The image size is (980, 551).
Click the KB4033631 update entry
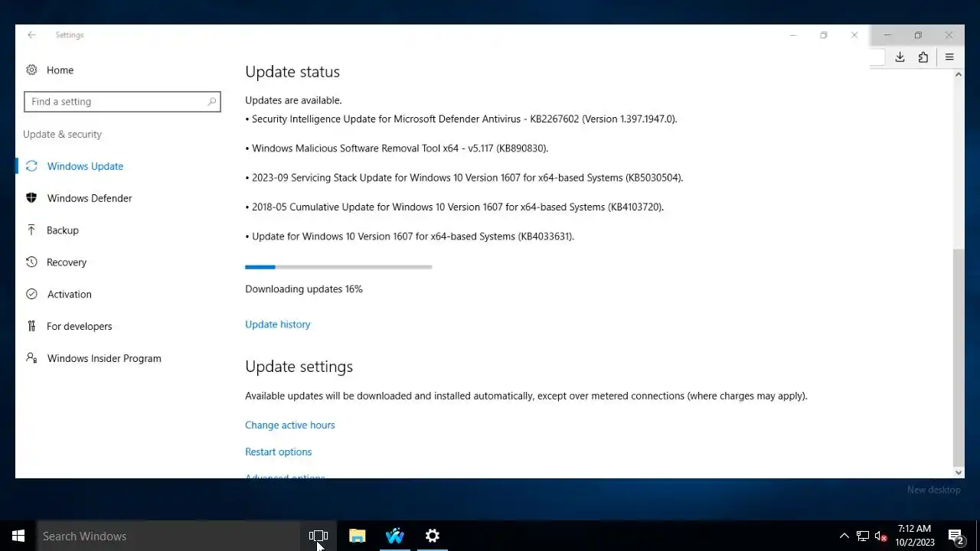[410, 236]
